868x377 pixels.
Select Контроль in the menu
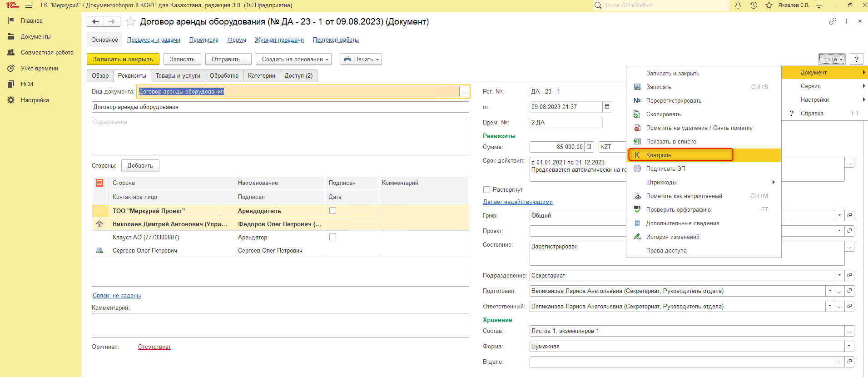click(659, 155)
